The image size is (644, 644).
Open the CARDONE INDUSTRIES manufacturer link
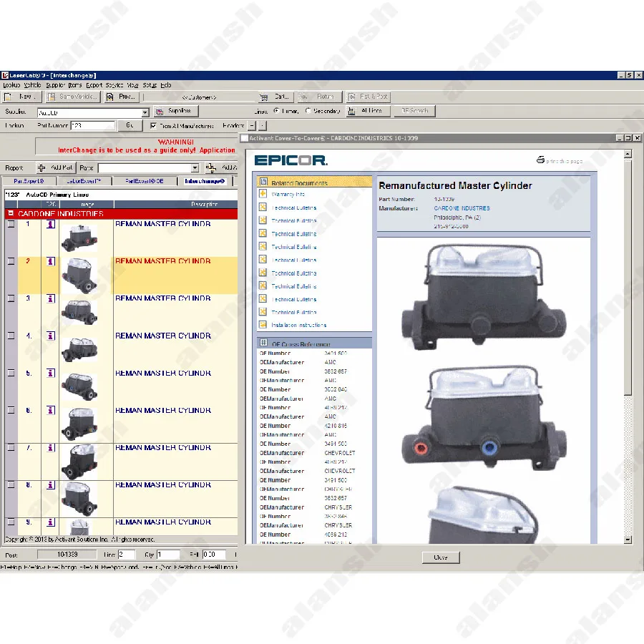click(462, 208)
